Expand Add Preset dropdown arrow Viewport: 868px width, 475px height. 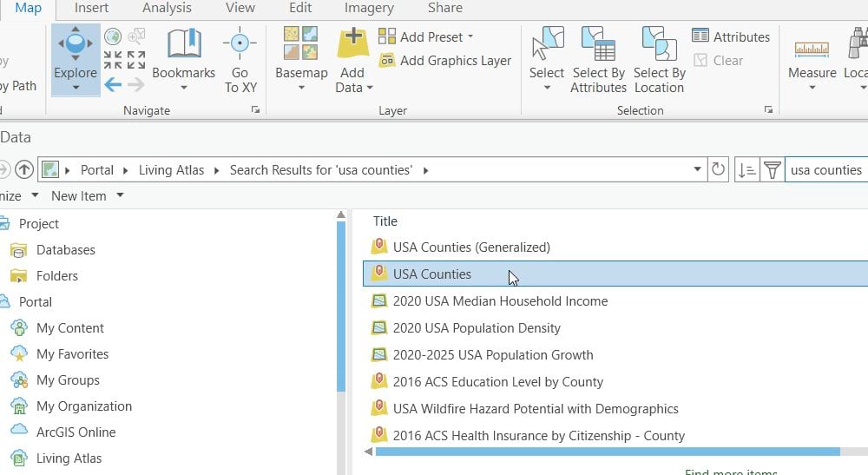click(470, 36)
